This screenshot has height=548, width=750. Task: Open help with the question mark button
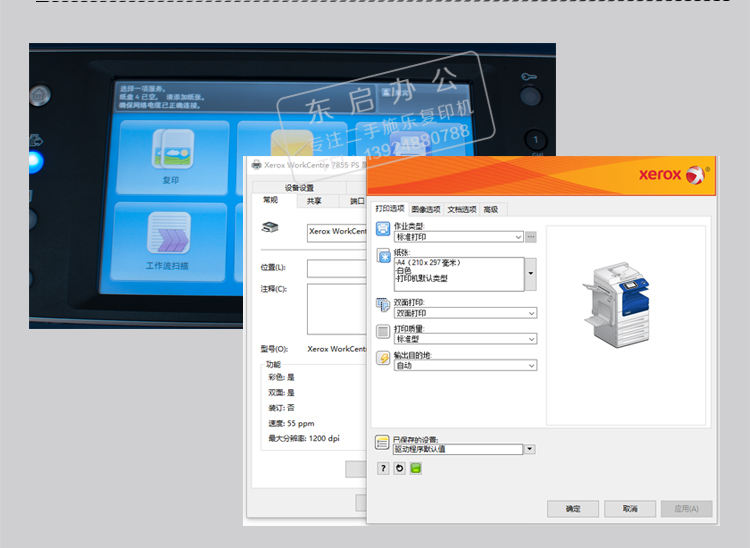(x=383, y=468)
